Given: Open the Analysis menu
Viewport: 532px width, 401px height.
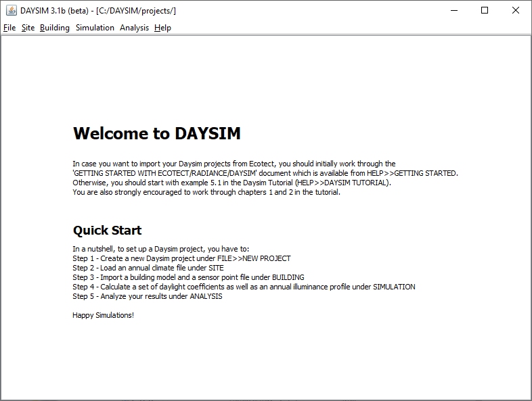Looking at the screenshot, I should (135, 28).
